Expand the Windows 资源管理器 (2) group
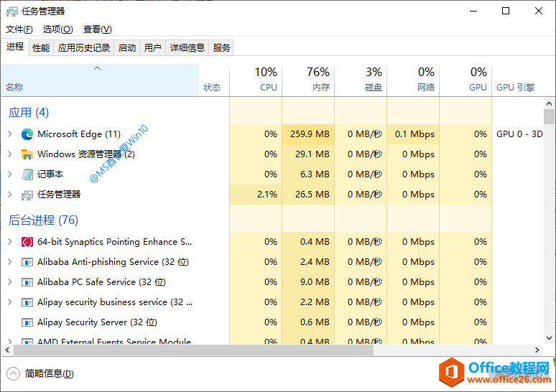 pos(10,154)
